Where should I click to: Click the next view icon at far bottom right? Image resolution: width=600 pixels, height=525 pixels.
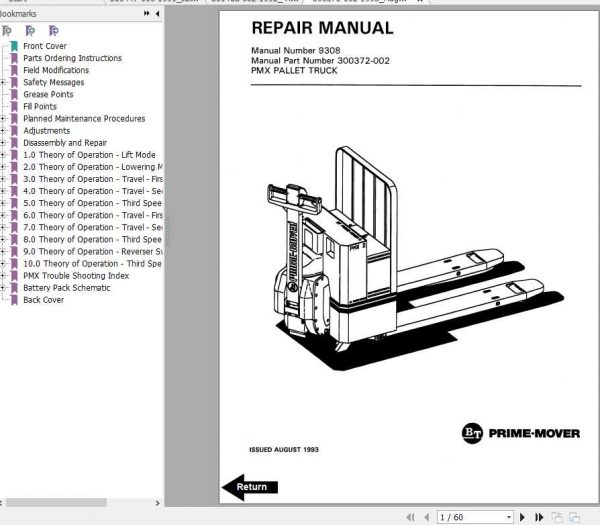pos(574,517)
